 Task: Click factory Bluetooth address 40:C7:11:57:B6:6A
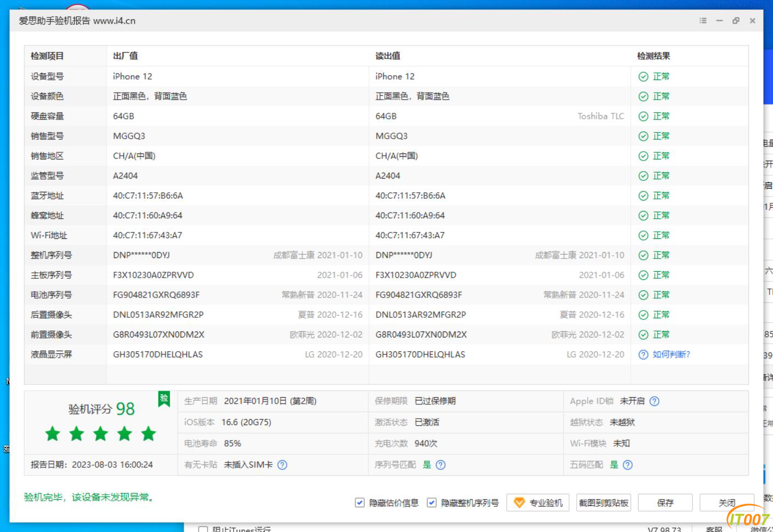point(148,196)
